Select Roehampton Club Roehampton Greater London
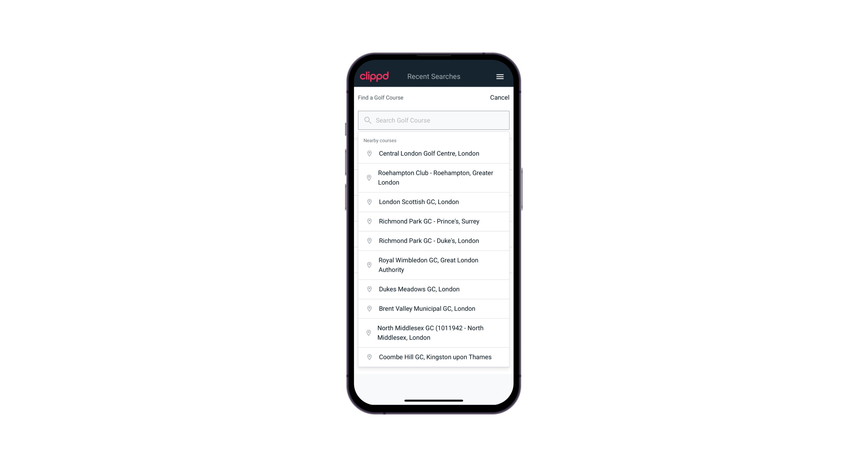 [434, 178]
